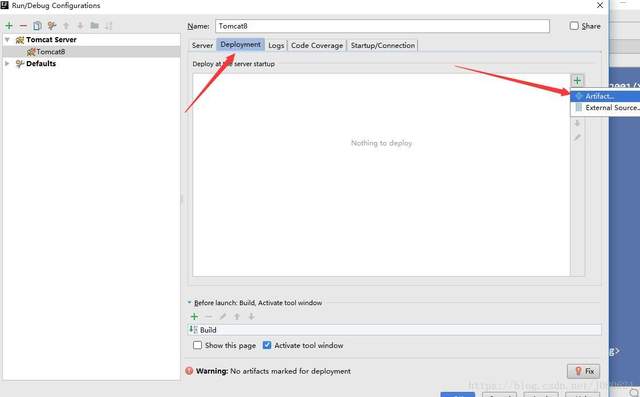This screenshot has height=397, width=640.
Task: Remove selected configuration with minus icon
Action: coord(23,26)
